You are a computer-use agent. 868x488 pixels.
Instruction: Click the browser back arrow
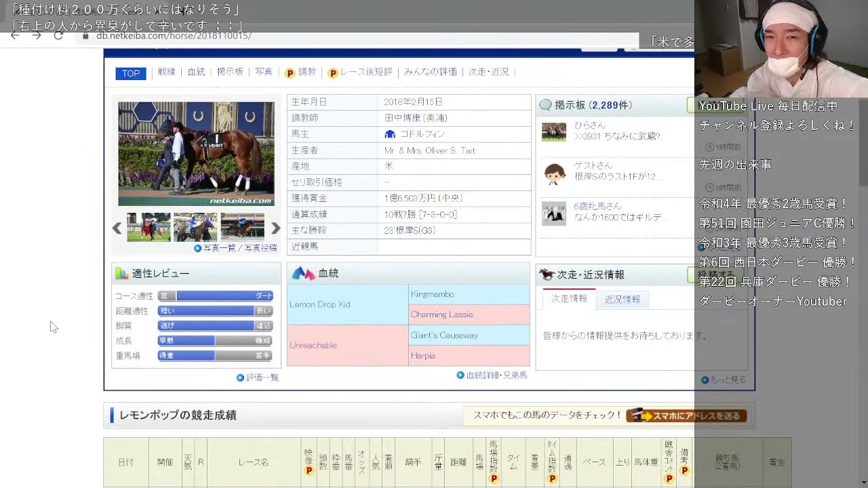point(15,35)
